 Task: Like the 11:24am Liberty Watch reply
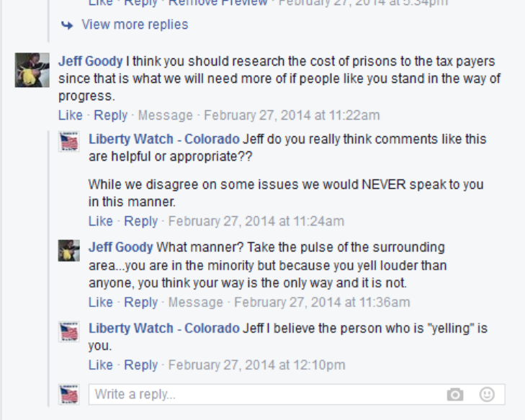click(100, 221)
